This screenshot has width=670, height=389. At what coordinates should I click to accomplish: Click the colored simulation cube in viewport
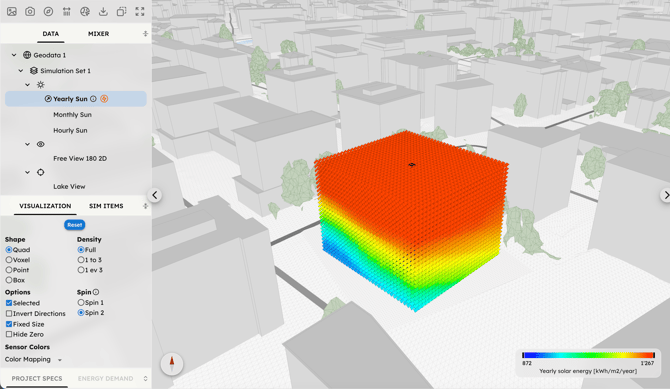(411, 221)
